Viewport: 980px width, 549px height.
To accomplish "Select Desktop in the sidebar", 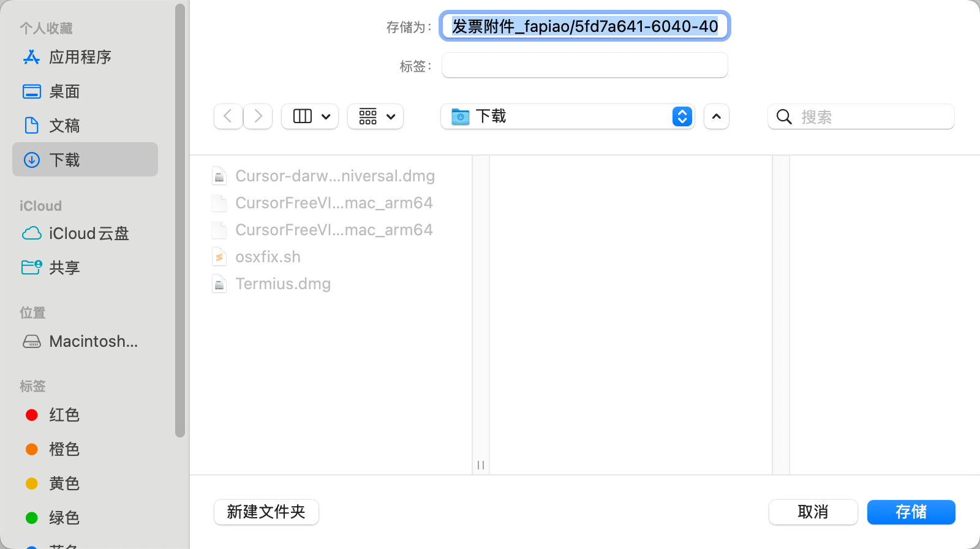I will [64, 91].
